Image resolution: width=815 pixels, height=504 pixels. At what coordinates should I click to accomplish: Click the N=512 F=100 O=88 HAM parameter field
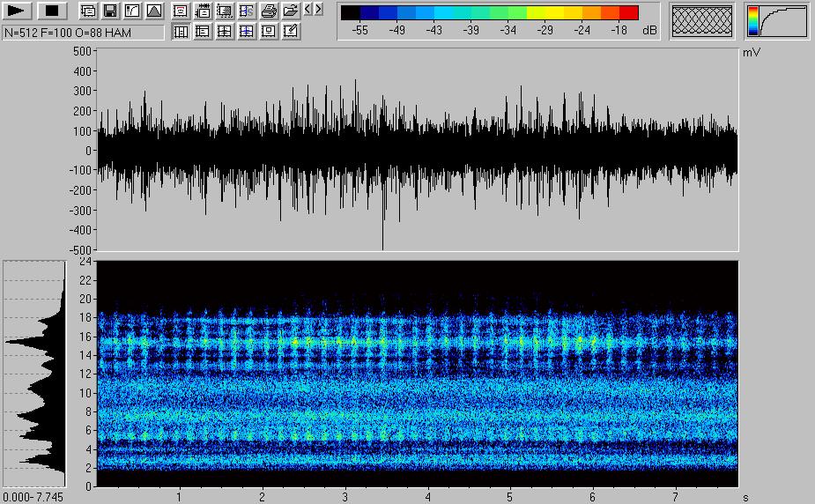(x=84, y=33)
